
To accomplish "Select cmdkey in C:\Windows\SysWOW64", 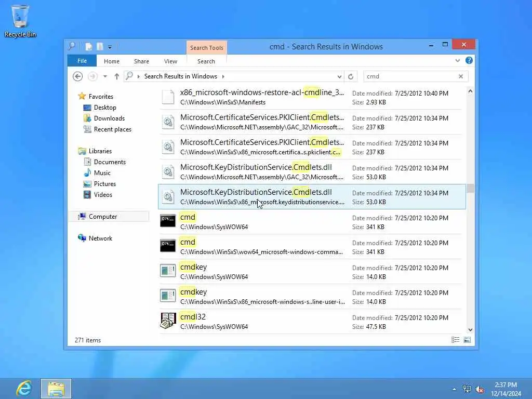I will 312,272.
